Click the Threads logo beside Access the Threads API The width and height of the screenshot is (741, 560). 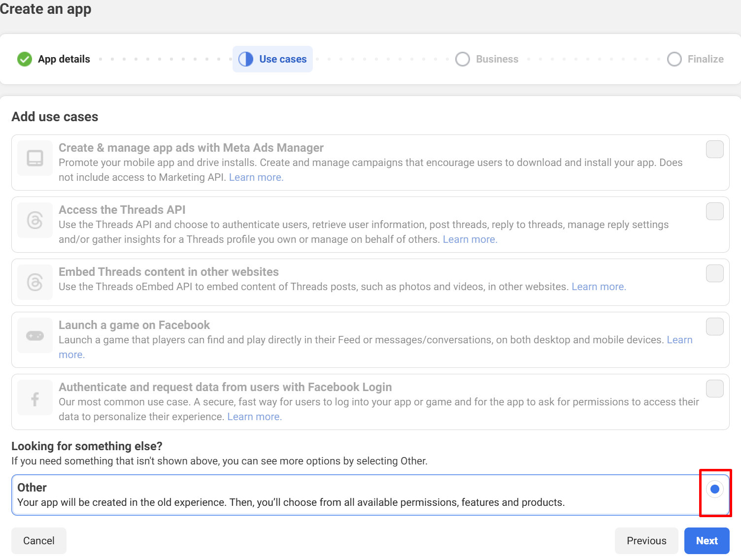(x=35, y=220)
